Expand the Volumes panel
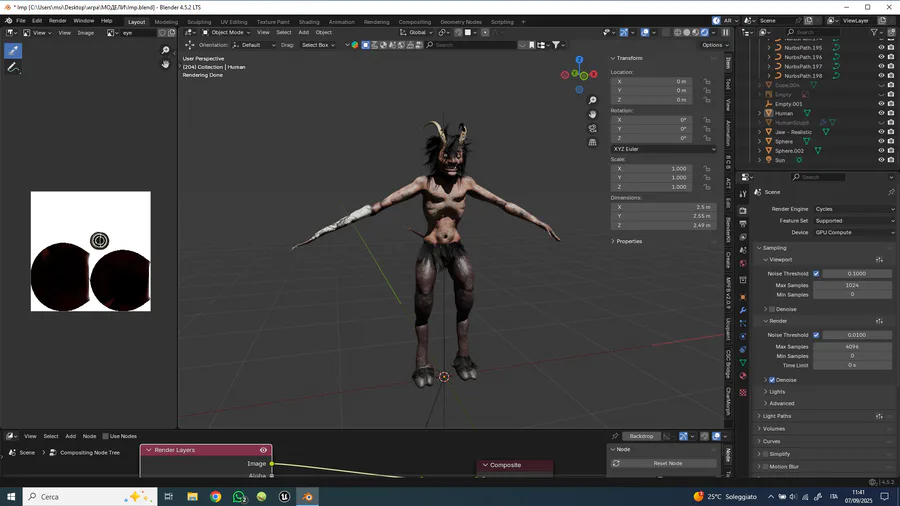Viewport: 900px width, 506px height. 773,429
